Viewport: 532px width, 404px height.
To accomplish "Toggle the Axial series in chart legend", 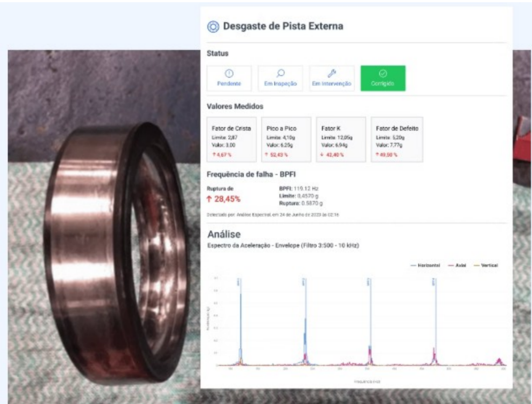I will pos(457,265).
